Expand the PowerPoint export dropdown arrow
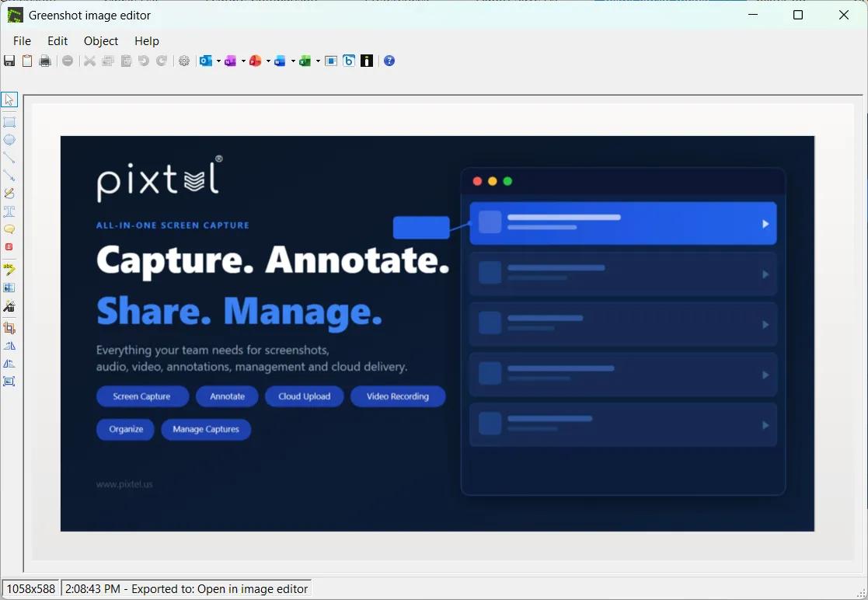This screenshot has width=868, height=600. click(268, 61)
